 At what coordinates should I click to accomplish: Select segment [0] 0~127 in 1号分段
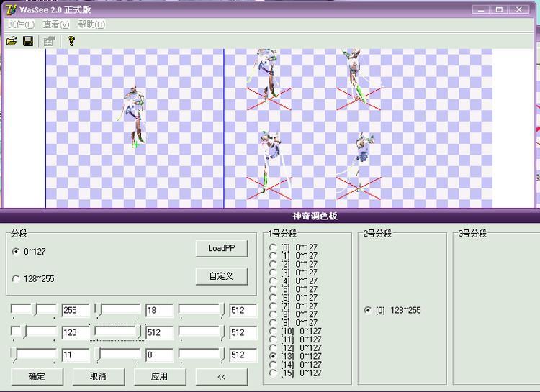pyautogui.click(x=273, y=247)
